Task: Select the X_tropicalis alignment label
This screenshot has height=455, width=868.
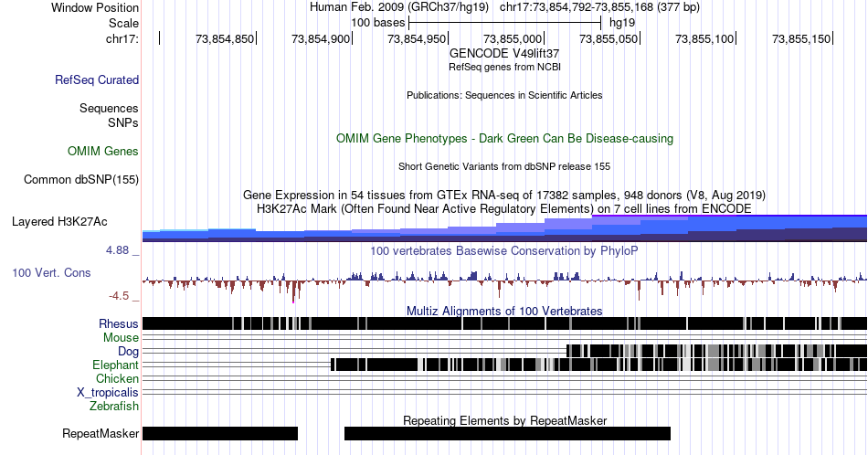Action: click(x=108, y=393)
